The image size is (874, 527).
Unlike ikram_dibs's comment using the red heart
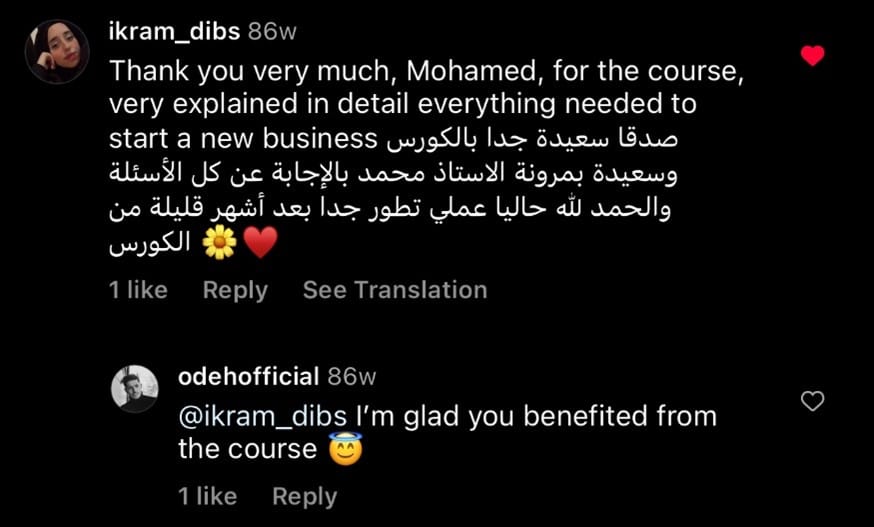[x=813, y=56]
